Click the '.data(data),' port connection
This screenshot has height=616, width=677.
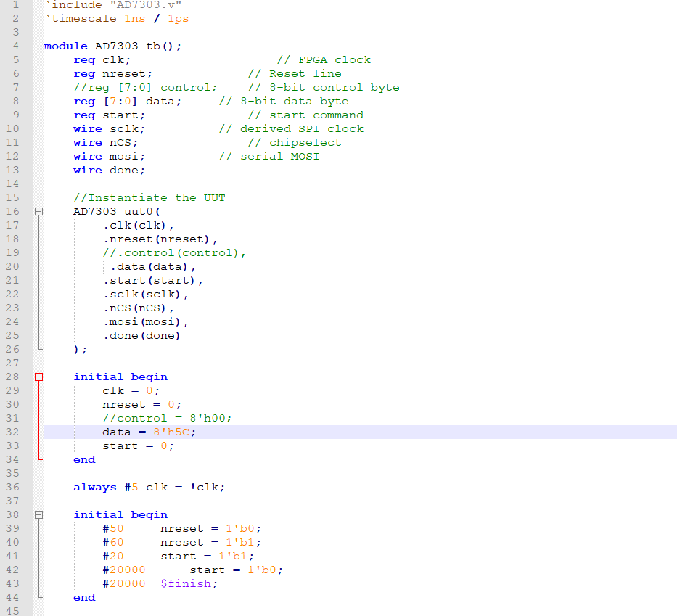[153, 267]
